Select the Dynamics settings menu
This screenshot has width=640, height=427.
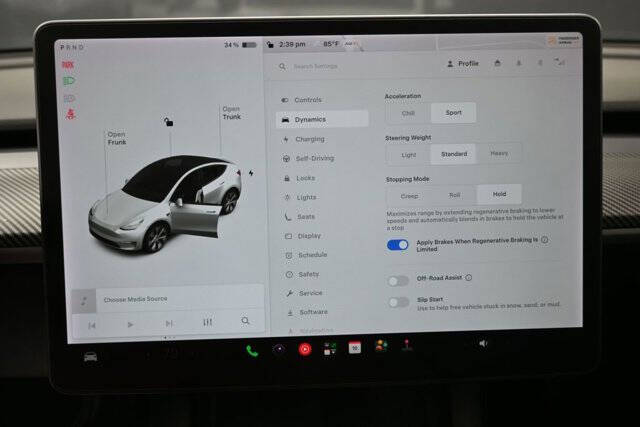click(x=322, y=119)
